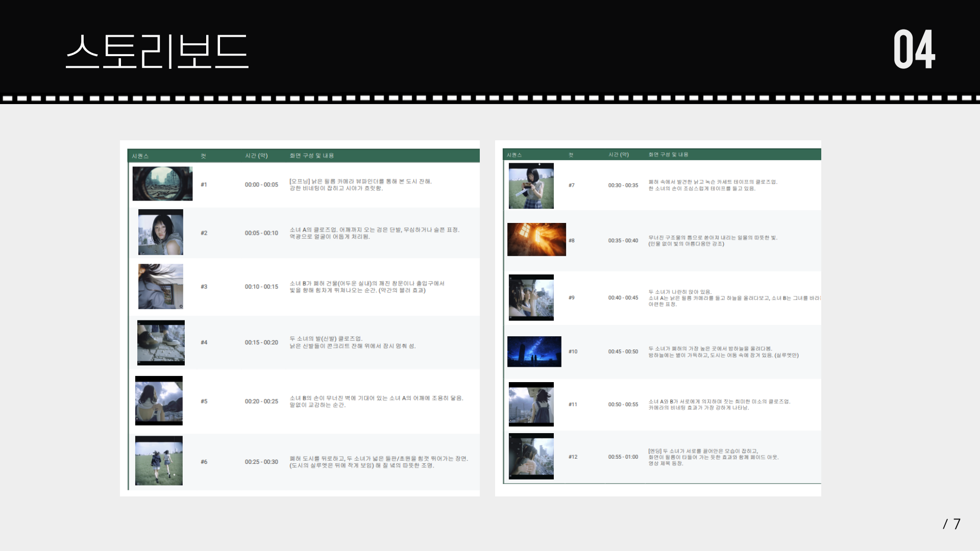Select the 00:55 - 01:00 time cell
Image resolution: width=980 pixels, height=551 pixels.
(623, 457)
